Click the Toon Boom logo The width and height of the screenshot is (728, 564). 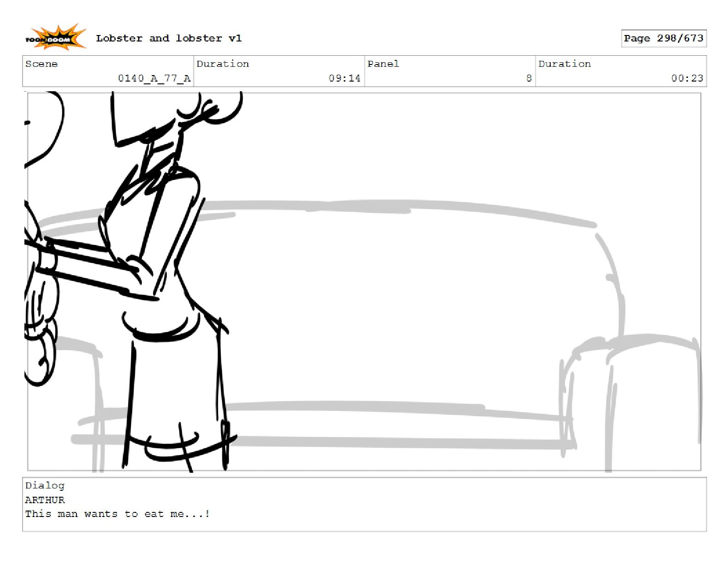(x=55, y=37)
